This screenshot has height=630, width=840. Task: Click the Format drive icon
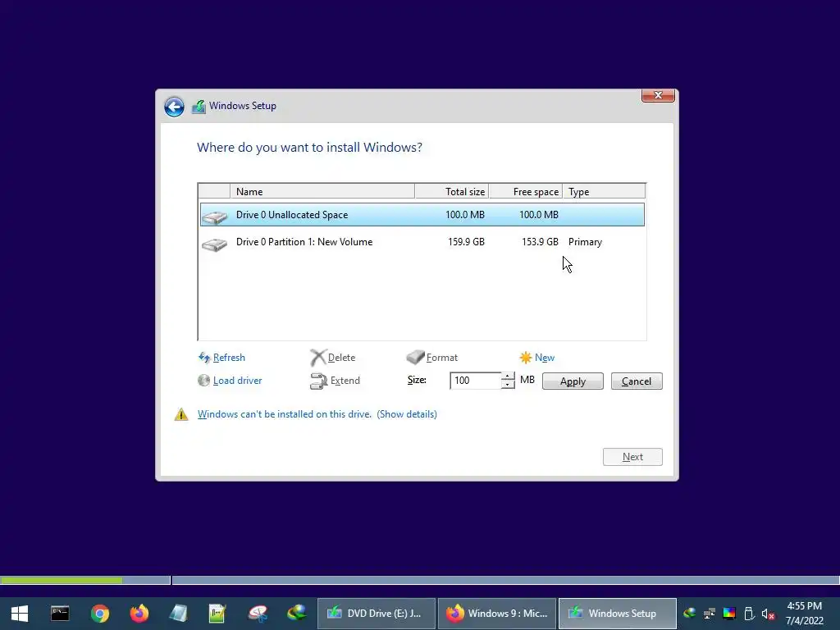[415, 357]
